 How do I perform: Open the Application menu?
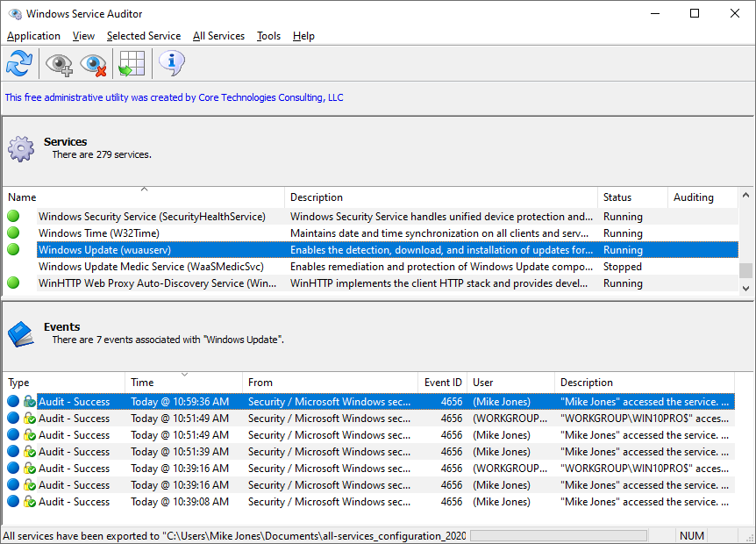point(33,36)
